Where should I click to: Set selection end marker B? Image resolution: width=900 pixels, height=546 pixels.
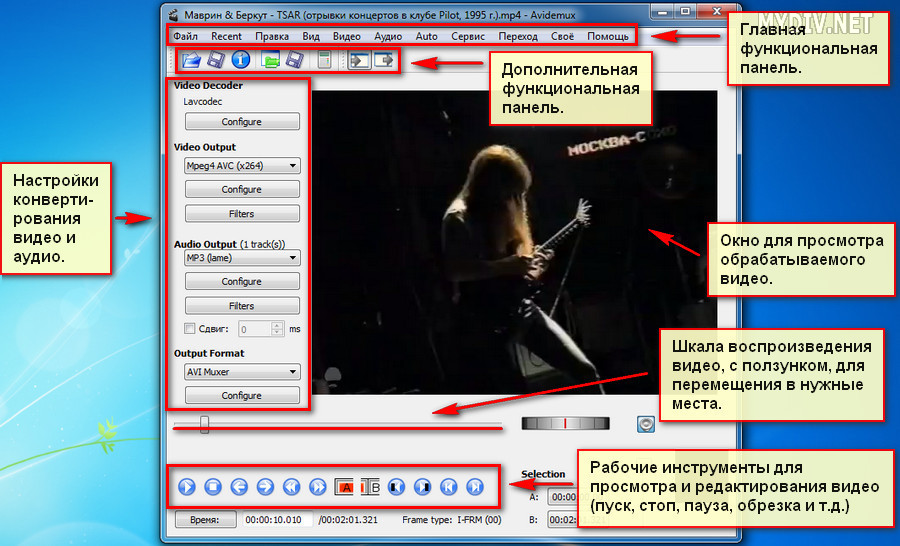click(371, 487)
